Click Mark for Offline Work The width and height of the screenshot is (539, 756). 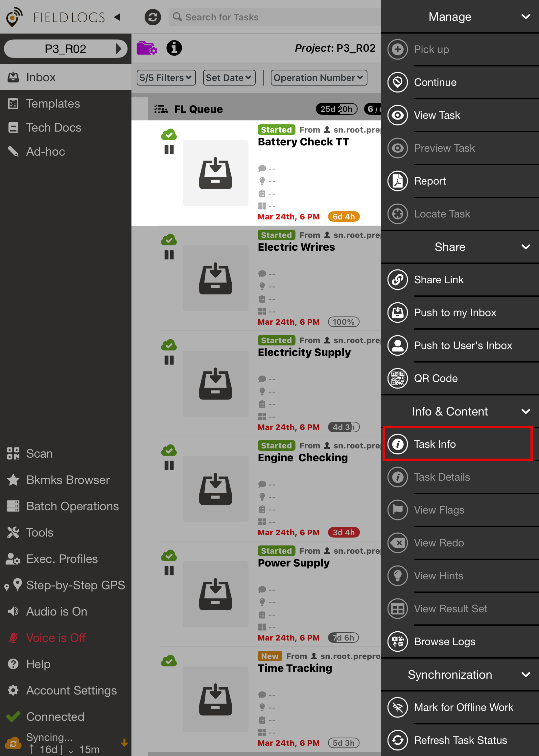(x=463, y=707)
